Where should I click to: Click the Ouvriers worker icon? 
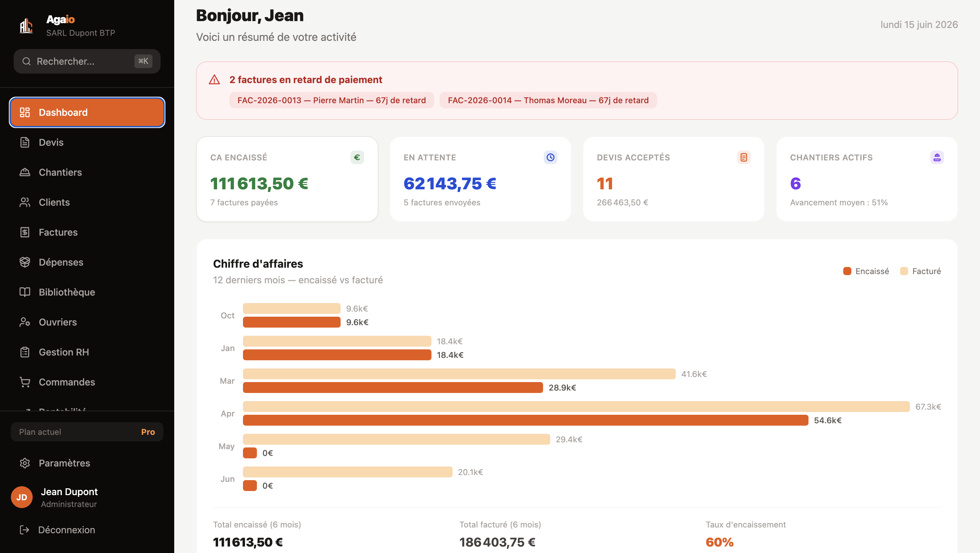25,322
